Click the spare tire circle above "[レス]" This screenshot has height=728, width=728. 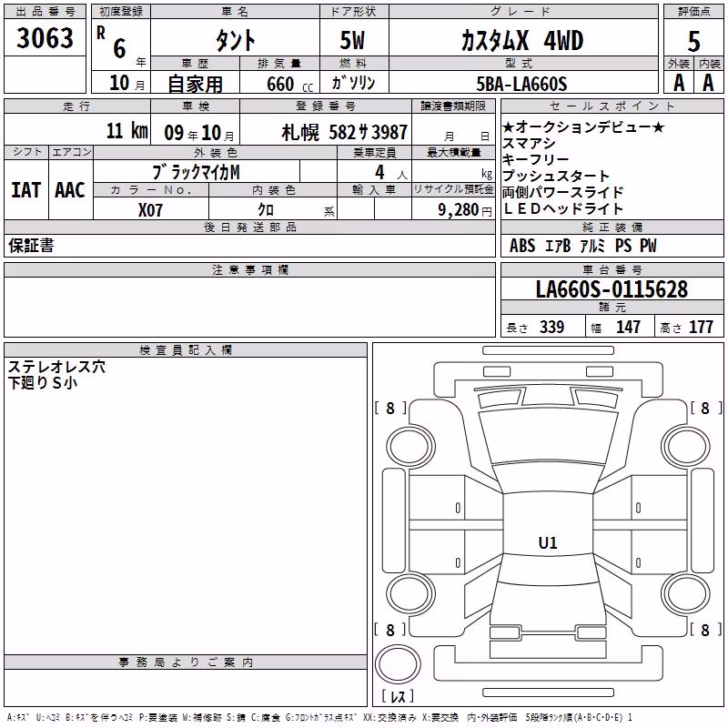coord(398,664)
